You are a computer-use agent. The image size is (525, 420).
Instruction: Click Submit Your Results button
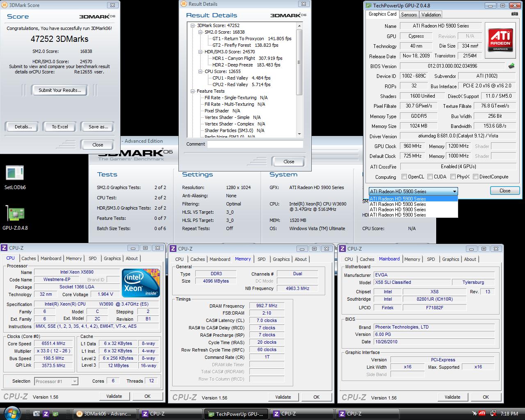click(60, 90)
